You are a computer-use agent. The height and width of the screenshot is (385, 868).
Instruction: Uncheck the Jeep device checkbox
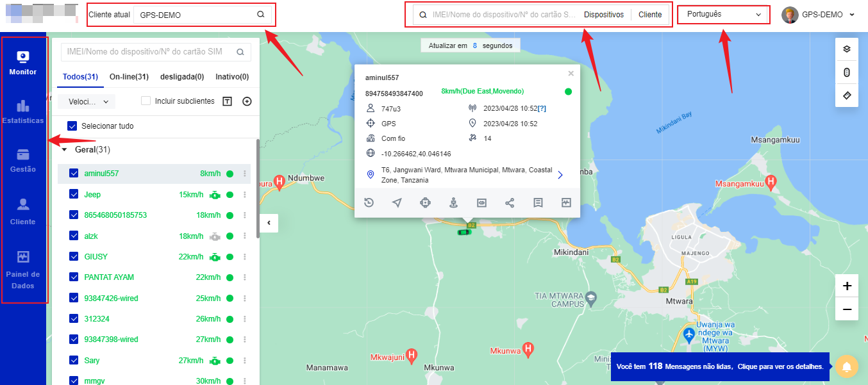[x=74, y=195]
